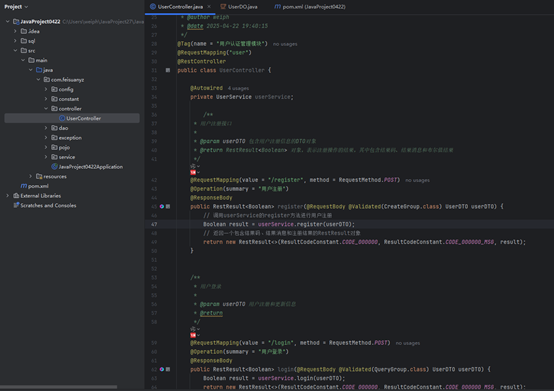Click Scratches and Consoles icon
This screenshot has width=554, height=391.
coord(16,205)
